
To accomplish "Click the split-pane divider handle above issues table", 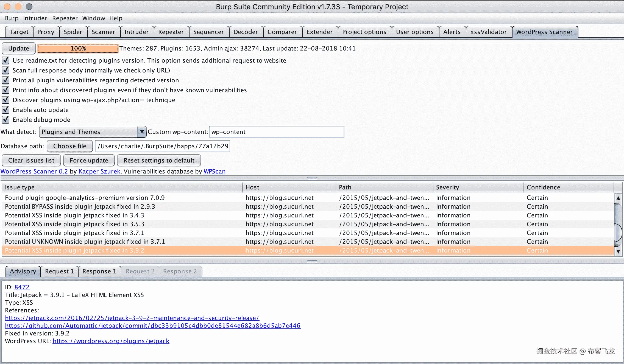I will 312,178.
